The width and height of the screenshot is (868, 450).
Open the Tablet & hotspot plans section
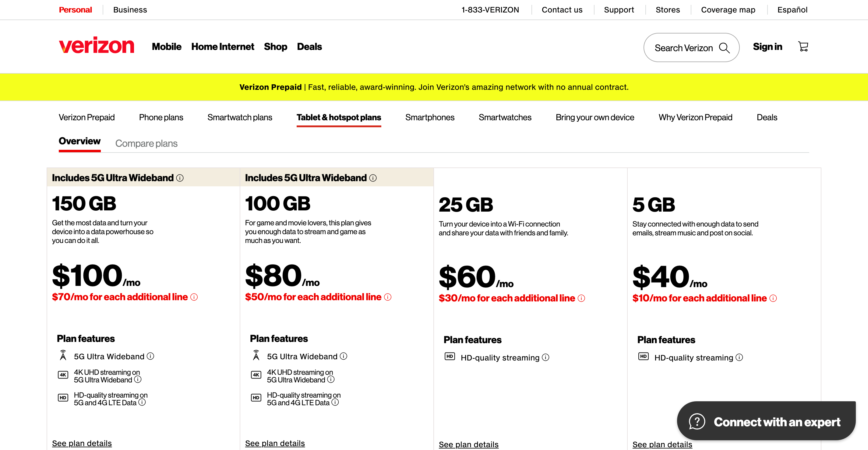[x=339, y=118]
